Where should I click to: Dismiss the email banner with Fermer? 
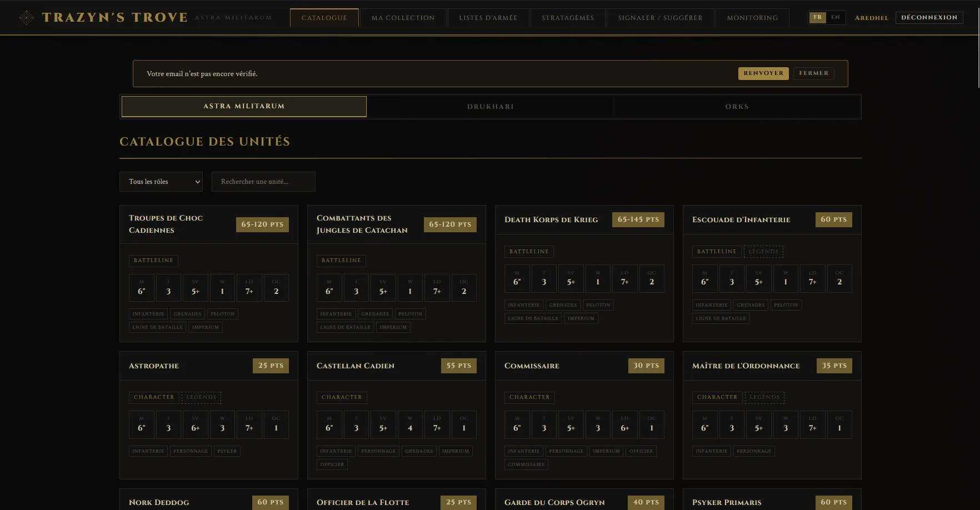[814, 73]
